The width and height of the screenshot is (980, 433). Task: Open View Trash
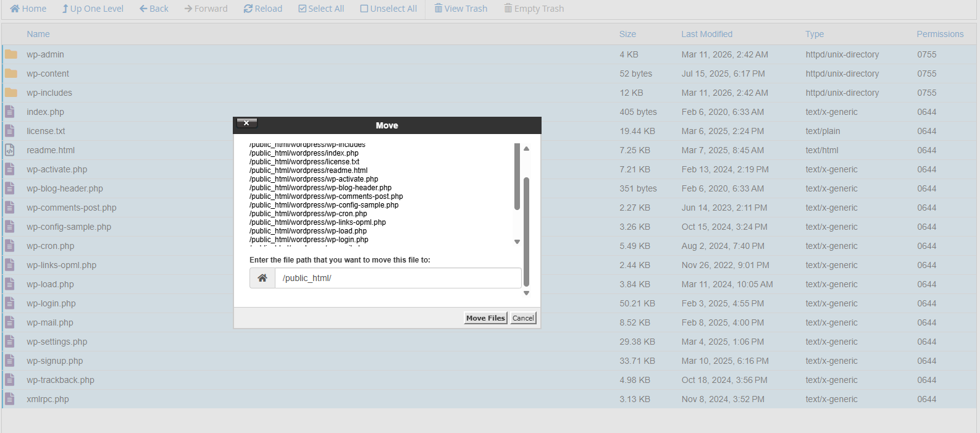coord(461,9)
